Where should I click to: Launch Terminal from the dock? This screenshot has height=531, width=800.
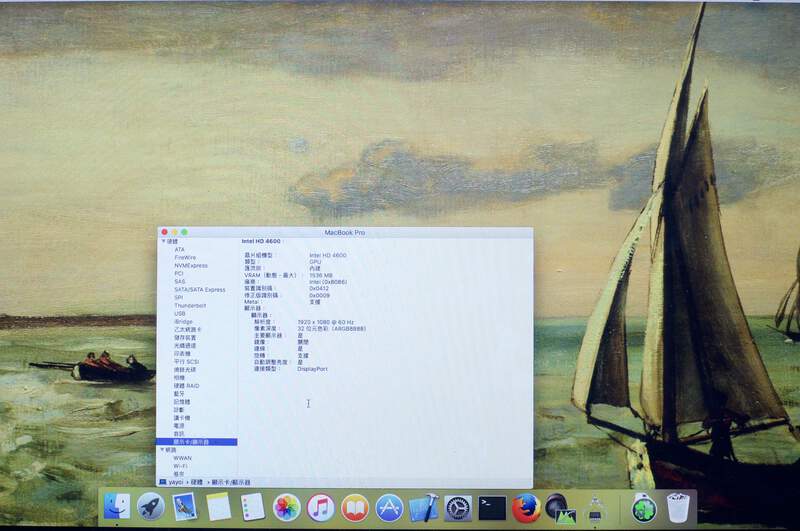pyautogui.click(x=492, y=507)
